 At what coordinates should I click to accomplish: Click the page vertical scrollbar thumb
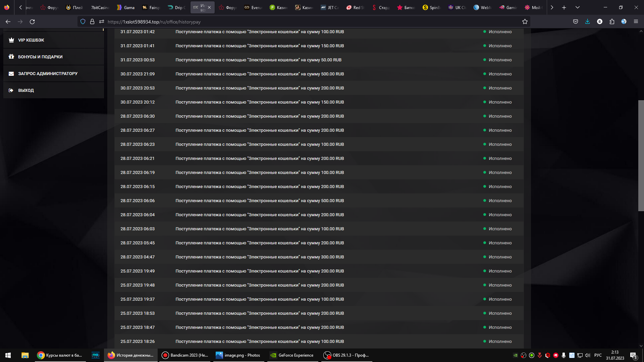coord(641,156)
